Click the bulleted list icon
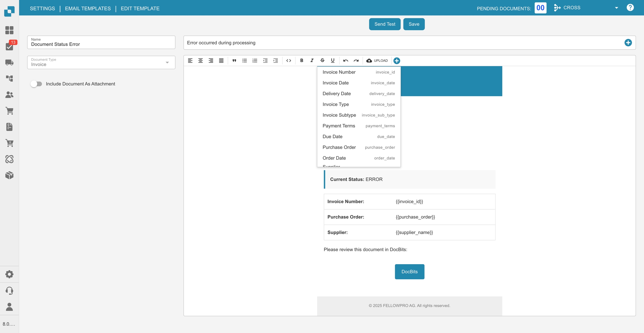The width and height of the screenshot is (644, 333). click(x=245, y=60)
